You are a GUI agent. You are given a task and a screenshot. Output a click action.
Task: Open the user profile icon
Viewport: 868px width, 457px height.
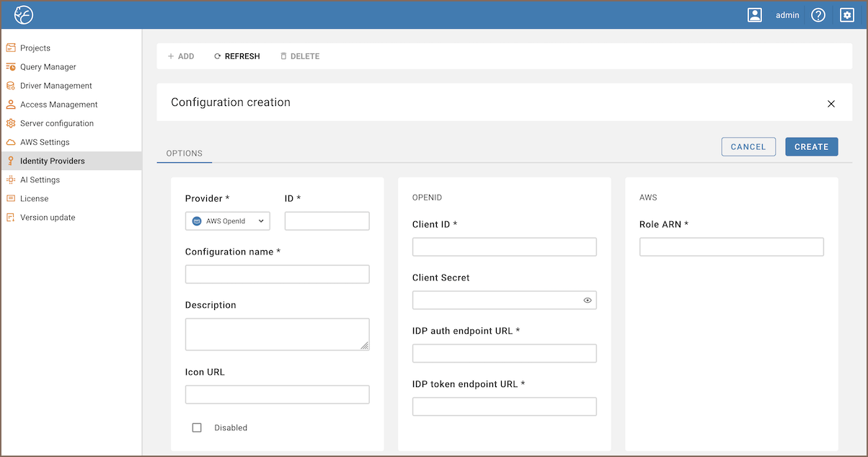pos(755,15)
